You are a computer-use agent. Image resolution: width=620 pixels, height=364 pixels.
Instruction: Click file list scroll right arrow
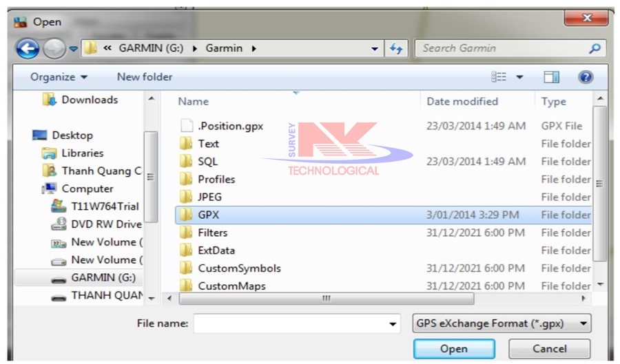tap(583, 299)
